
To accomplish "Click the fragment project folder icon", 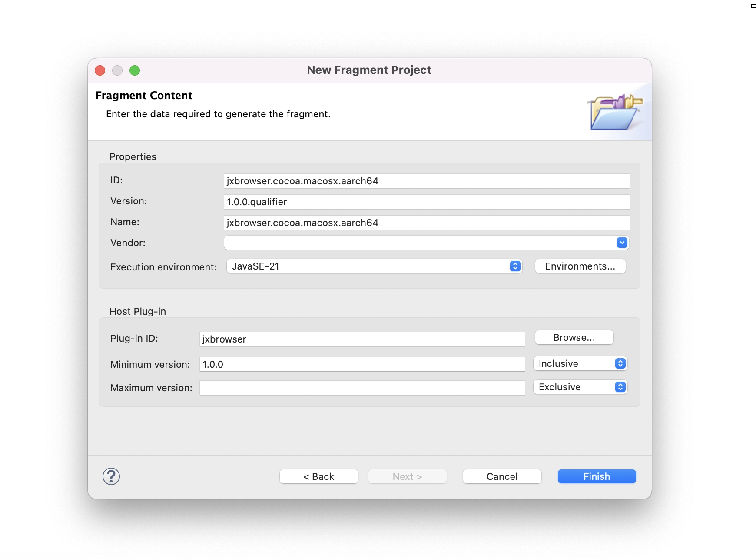I will click(615, 112).
